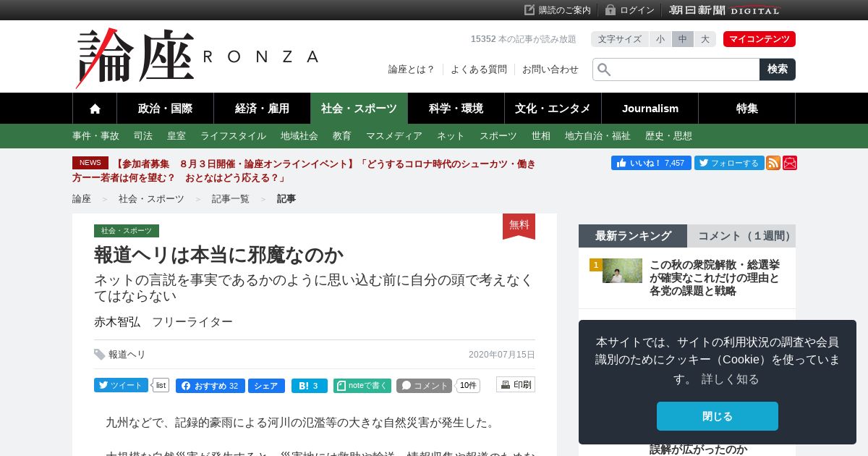Share article via Twitter ツイート button

pos(121,385)
